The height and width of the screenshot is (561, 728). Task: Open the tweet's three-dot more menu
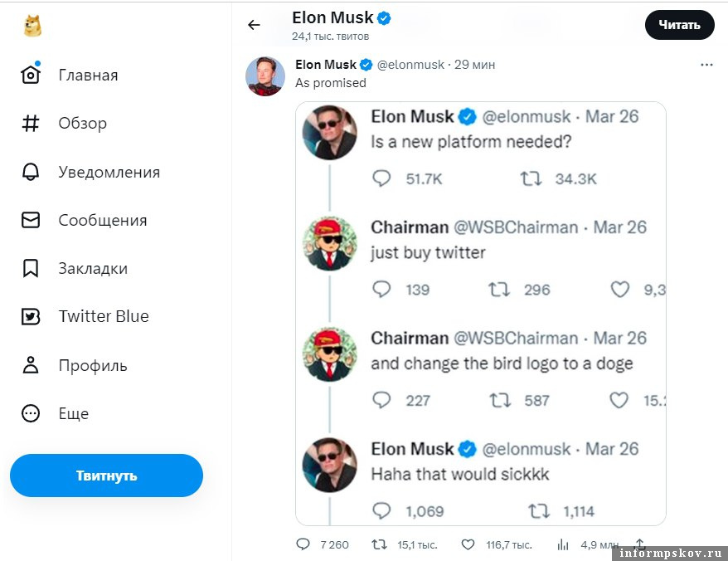pyautogui.click(x=706, y=65)
